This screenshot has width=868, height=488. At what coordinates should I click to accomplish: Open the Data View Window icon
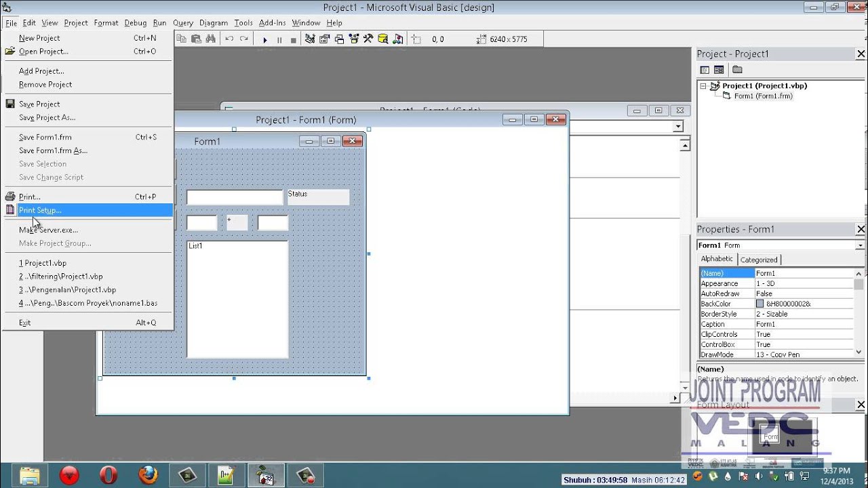383,39
